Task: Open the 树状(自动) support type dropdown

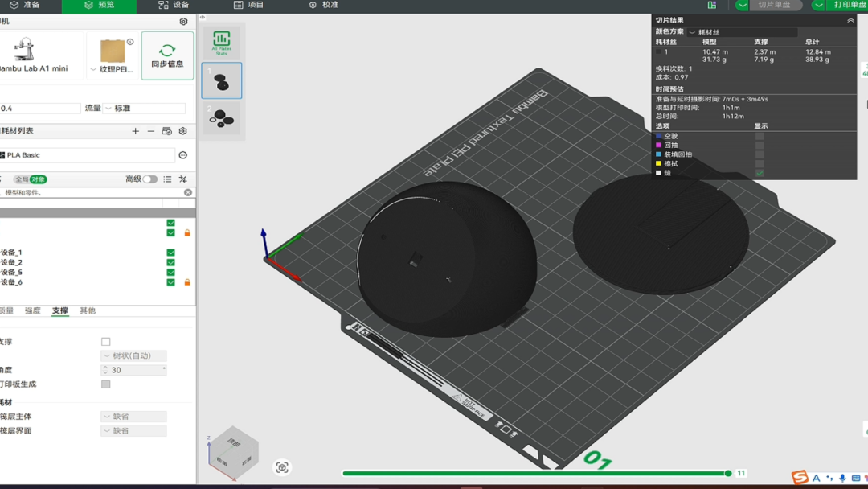Action: [133, 355]
